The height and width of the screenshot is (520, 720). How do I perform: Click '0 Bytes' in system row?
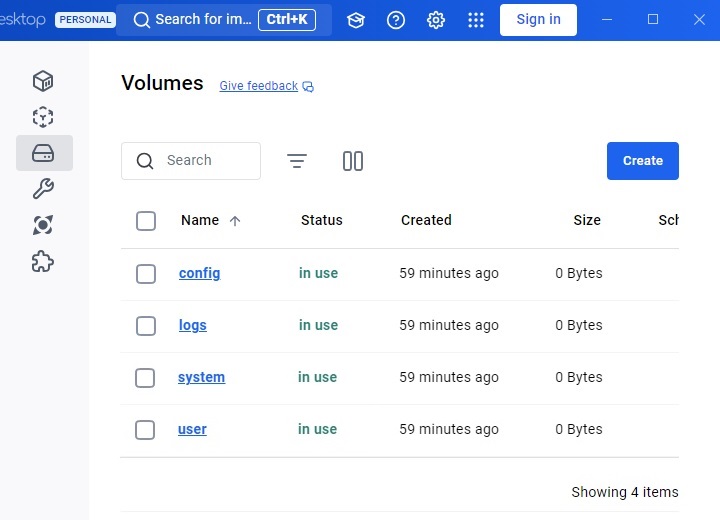tap(579, 377)
